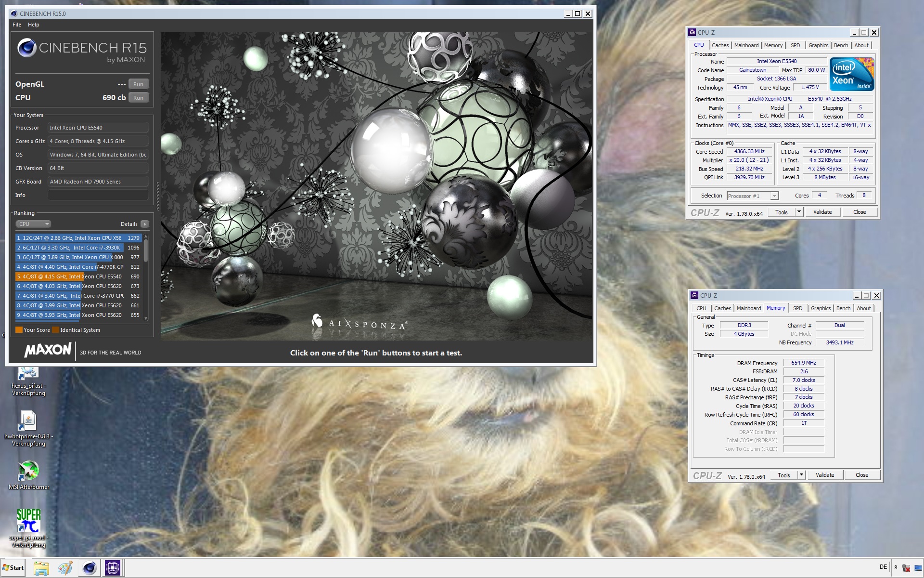Expand Tools dropdown arrow in top CPU-Z
924x578 pixels.
tap(799, 212)
